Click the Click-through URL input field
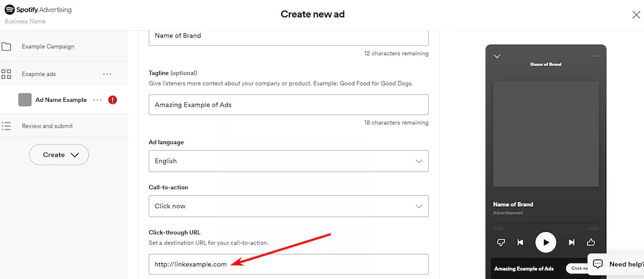Viewport: 644px width, 279px height. 289,264
